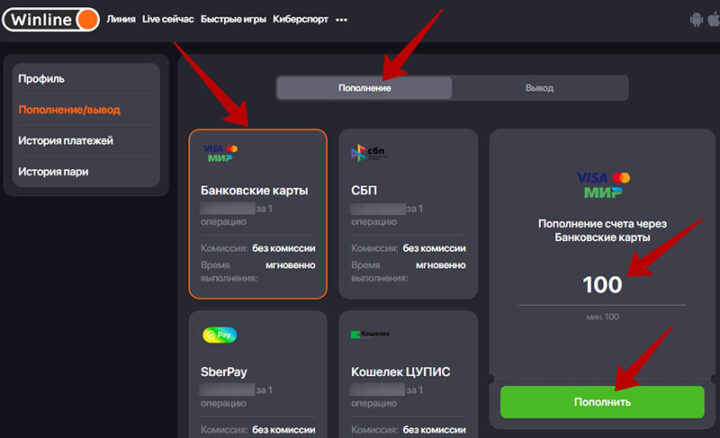Viewport: 720px width, 438px height.
Task: Open Линия in the top navigation
Action: (x=120, y=19)
